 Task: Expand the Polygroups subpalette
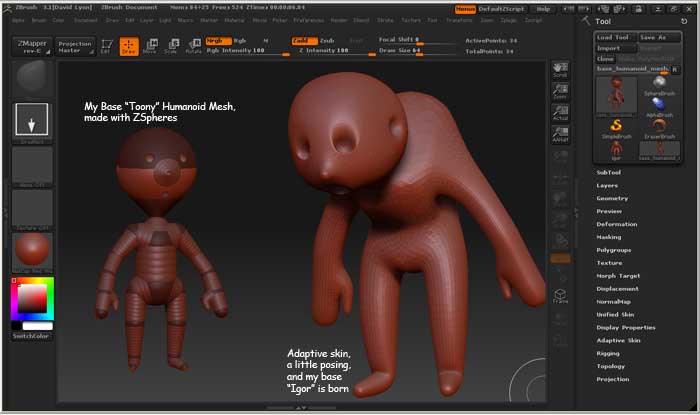click(x=614, y=250)
